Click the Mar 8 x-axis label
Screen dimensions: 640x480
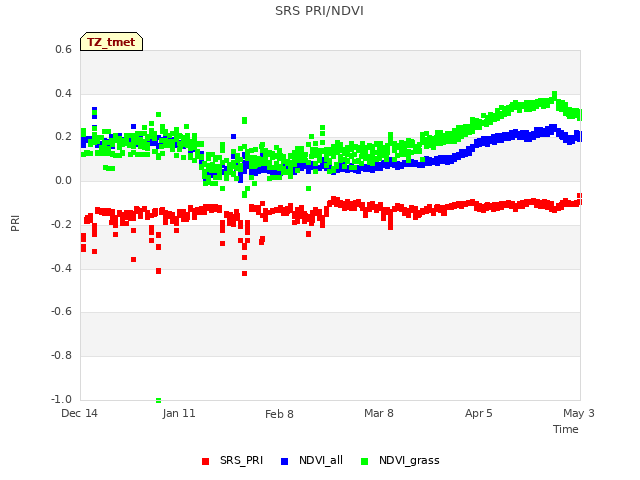tap(379, 413)
